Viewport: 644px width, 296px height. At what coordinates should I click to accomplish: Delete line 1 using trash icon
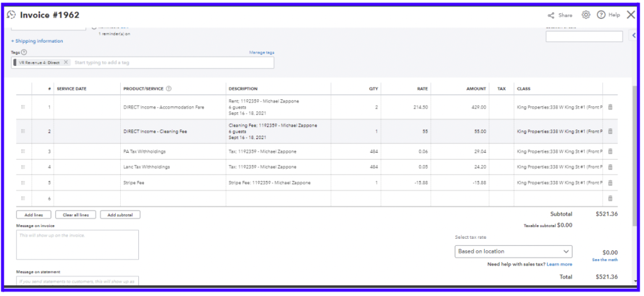pos(610,107)
